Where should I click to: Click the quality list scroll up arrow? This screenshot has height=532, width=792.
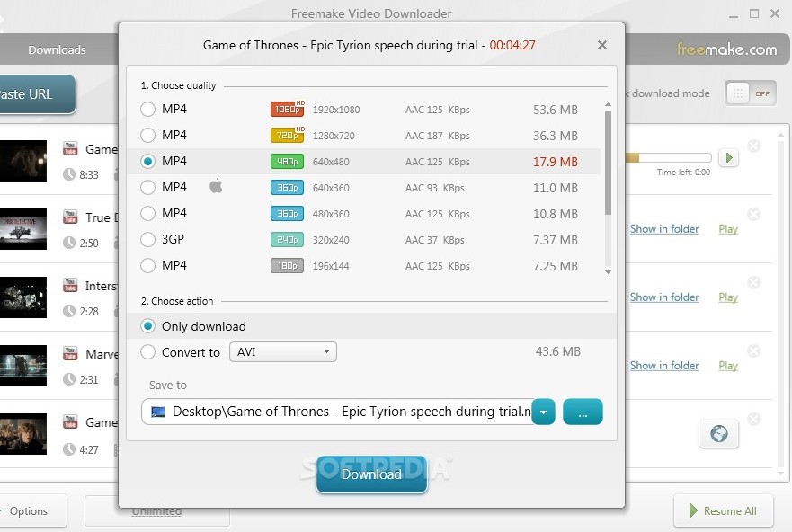coord(608,104)
